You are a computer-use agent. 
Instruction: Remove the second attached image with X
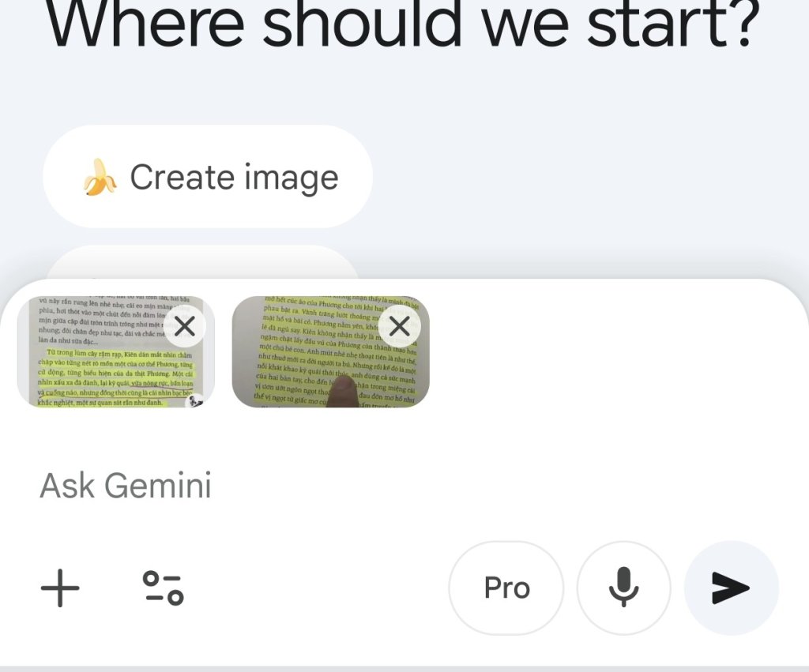coord(400,325)
